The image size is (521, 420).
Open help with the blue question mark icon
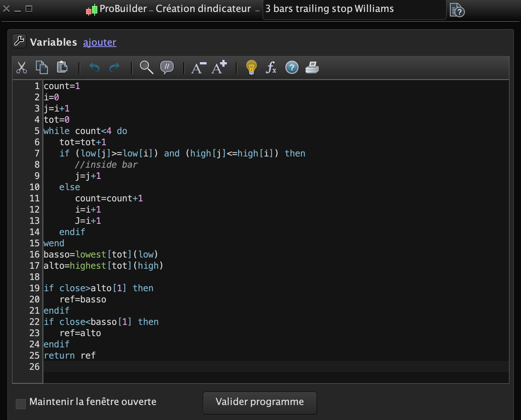[292, 68]
